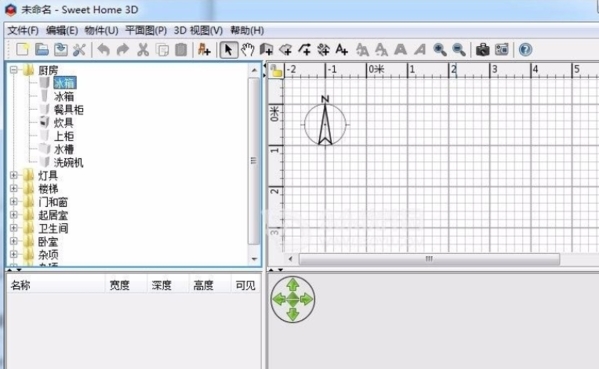Paste from clipboard toolbar icon
Screen dimensions: 599x369
pyautogui.click(x=181, y=50)
